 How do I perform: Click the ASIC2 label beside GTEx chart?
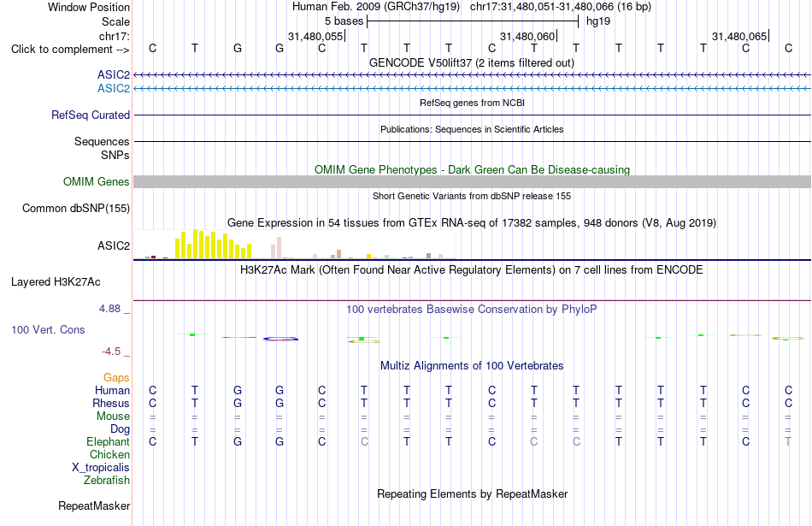114,245
